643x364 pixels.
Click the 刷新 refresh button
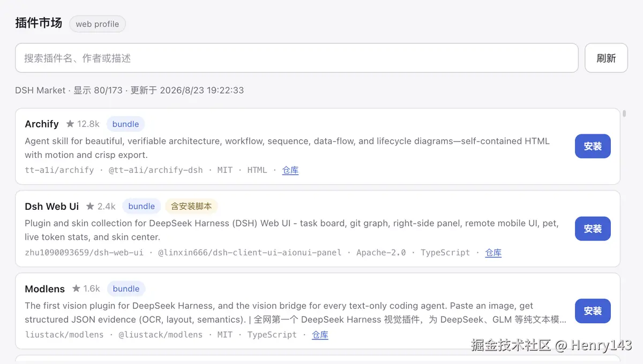pyautogui.click(x=606, y=58)
